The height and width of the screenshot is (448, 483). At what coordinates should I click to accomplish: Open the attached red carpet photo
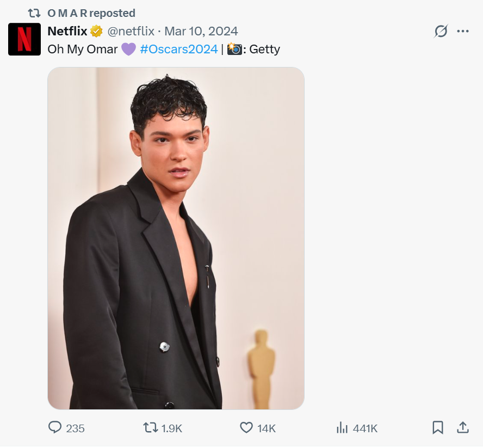coord(176,238)
